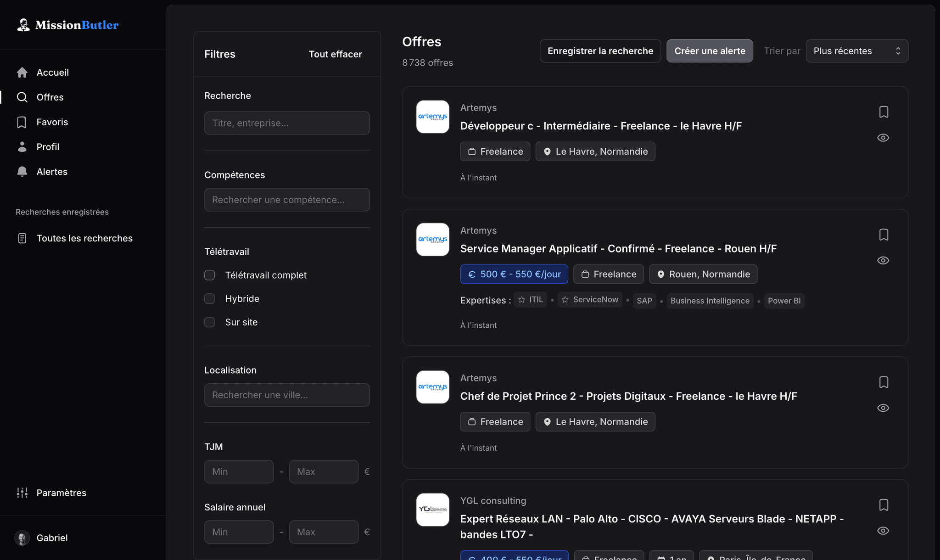Viewport: 940px width, 560px height.
Task: Open the Trier par Plus récentes dropdown
Action: tap(857, 51)
